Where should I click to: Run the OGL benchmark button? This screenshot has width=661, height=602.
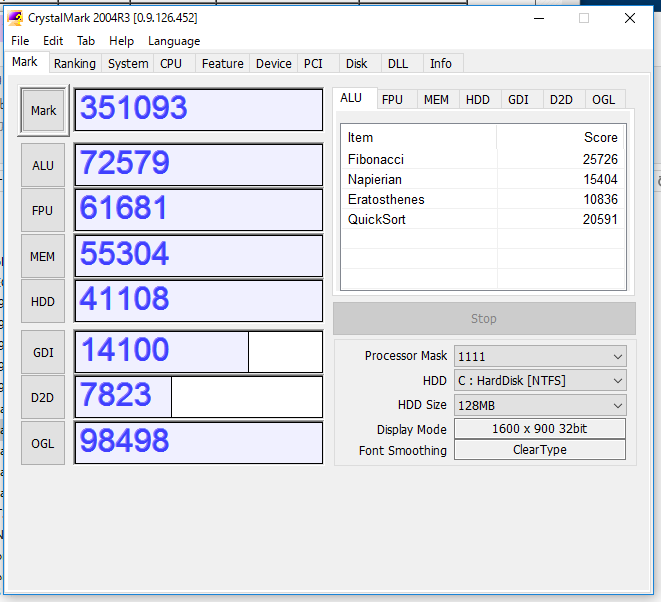tap(43, 443)
